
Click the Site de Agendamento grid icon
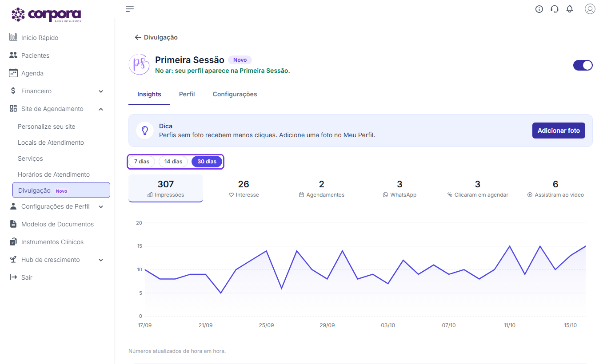click(x=13, y=109)
